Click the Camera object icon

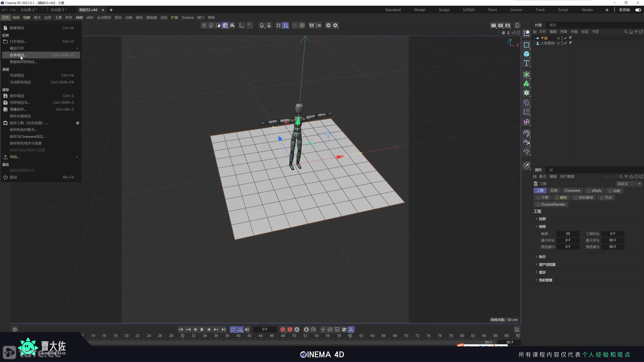(x=526, y=143)
